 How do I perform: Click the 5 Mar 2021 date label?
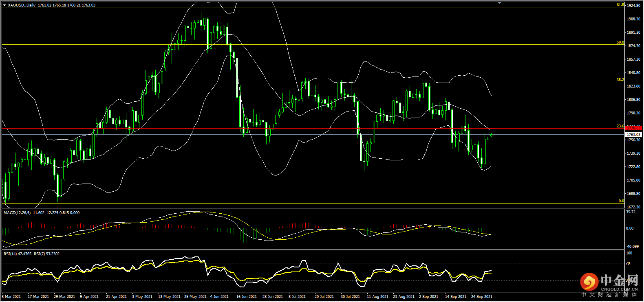[x=11, y=297]
